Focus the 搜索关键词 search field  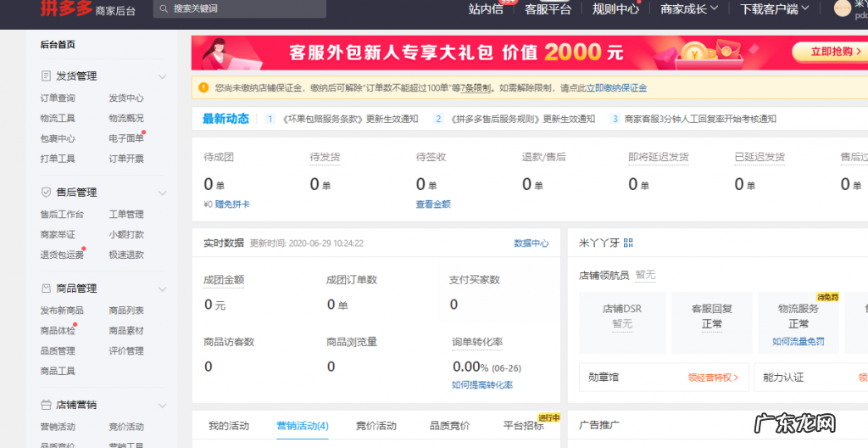pyautogui.click(x=240, y=8)
